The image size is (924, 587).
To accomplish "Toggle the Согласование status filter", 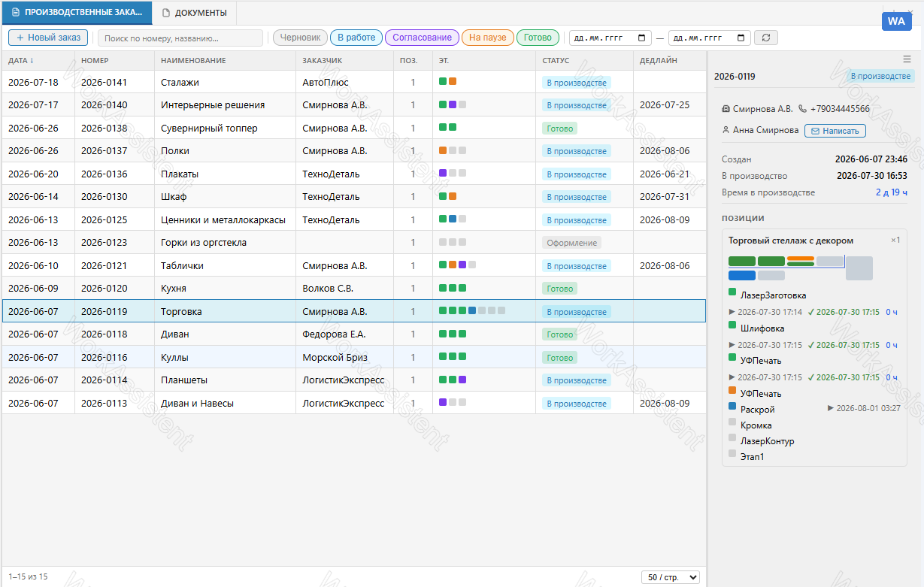I will (422, 38).
